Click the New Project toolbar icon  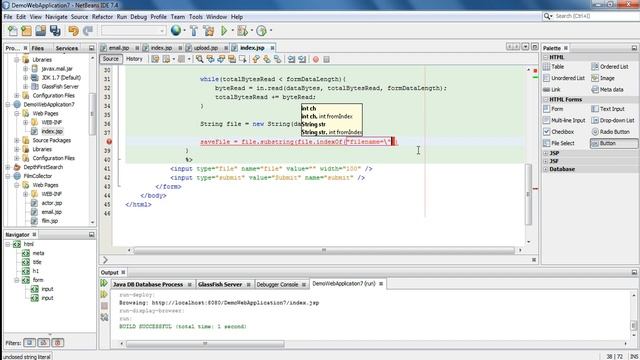pyautogui.click(x=27, y=31)
